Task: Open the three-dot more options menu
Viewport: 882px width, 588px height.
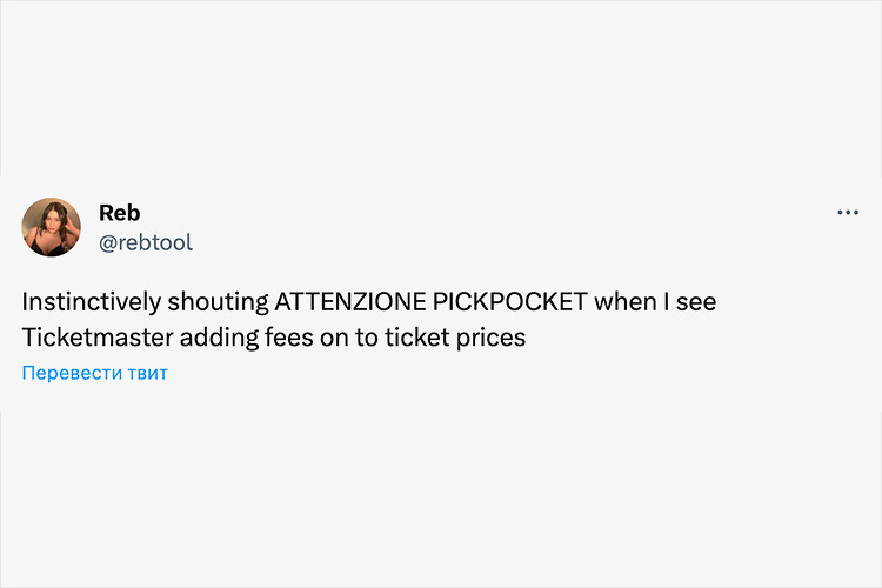Action: coord(848,213)
